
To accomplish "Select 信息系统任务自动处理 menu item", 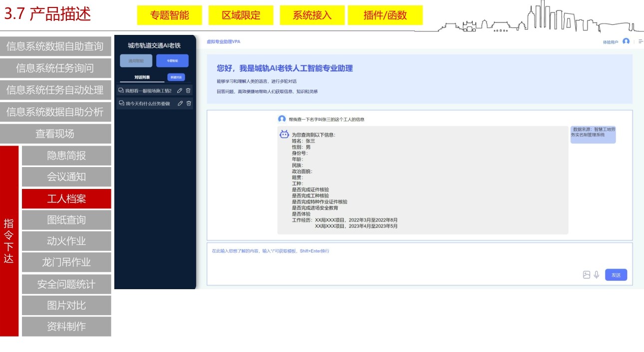I will pyautogui.click(x=55, y=90).
